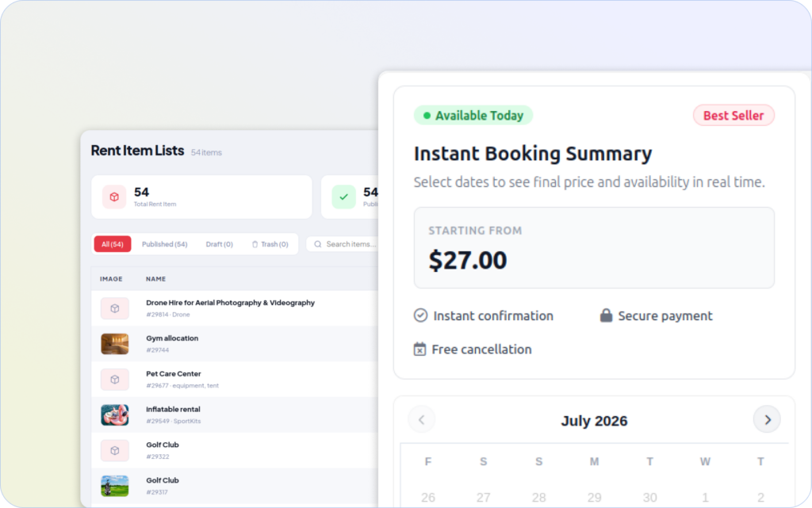This screenshot has width=812, height=508.
Task: Go to next month with the right chevron
Action: (x=767, y=419)
